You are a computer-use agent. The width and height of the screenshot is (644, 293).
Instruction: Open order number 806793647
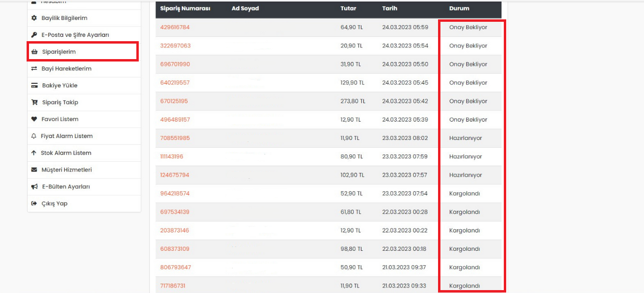point(176,267)
